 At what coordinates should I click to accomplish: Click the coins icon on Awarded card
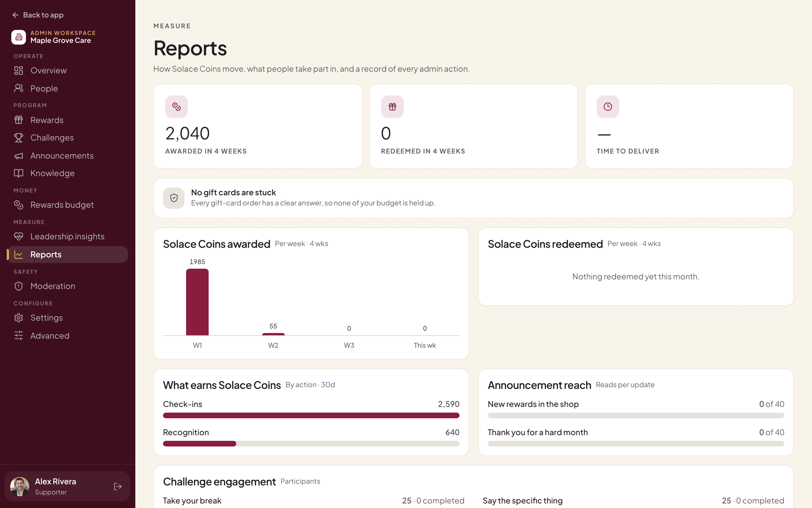click(176, 107)
